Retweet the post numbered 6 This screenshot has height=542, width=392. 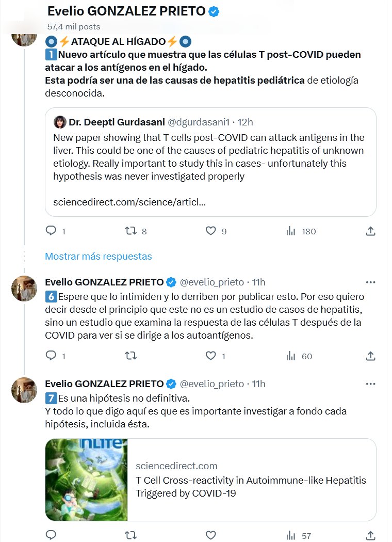click(x=131, y=356)
